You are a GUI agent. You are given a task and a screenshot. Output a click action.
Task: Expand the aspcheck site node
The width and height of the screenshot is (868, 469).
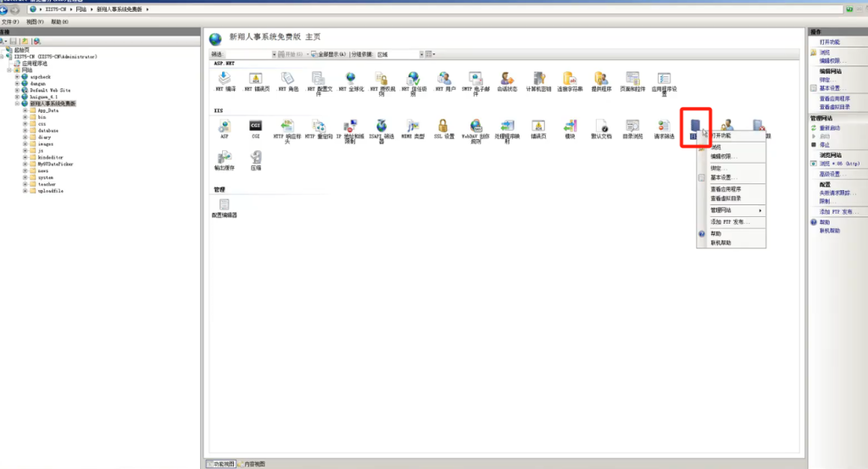click(x=17, y=77)
